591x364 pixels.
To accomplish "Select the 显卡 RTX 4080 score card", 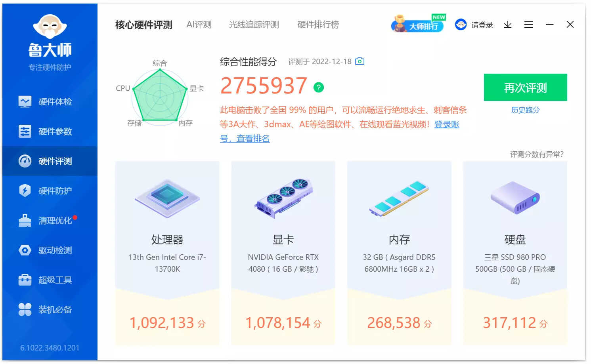I will click(283, 253).
